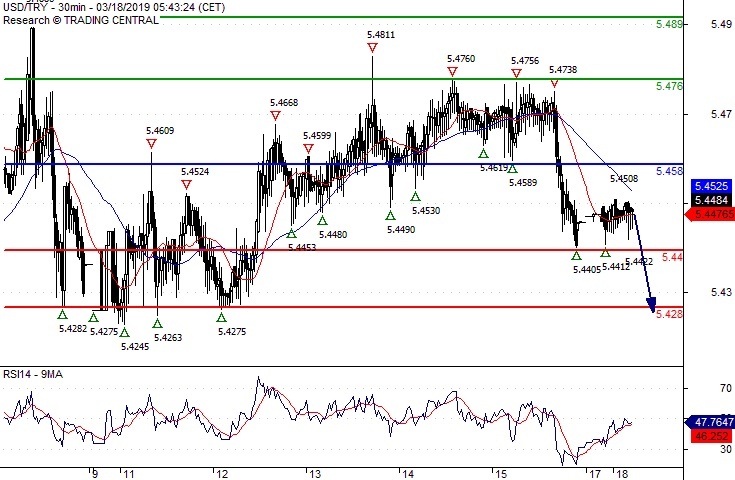Click the RSI14 - 9MA indicator label
The height and width of the screenshot is (480, 735).
point(33,374)
